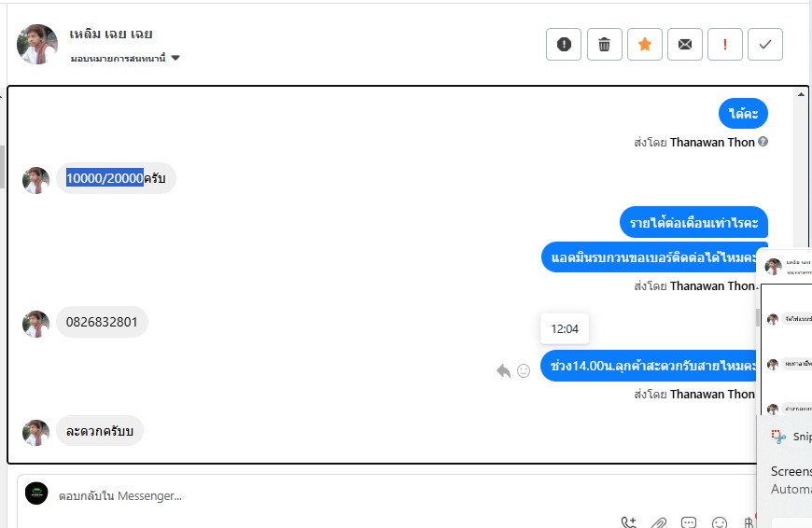The height and width of the screenshot is (528, 812).
Task: Delete the conversation using the trash icon
Action: point(604,45)
